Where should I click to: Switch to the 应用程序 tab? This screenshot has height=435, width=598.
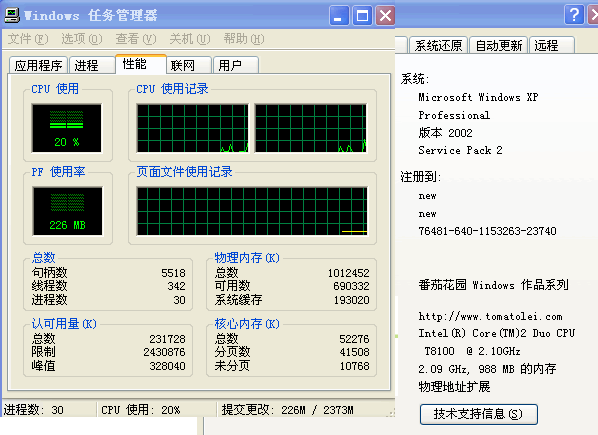click(x=38, y=65)
